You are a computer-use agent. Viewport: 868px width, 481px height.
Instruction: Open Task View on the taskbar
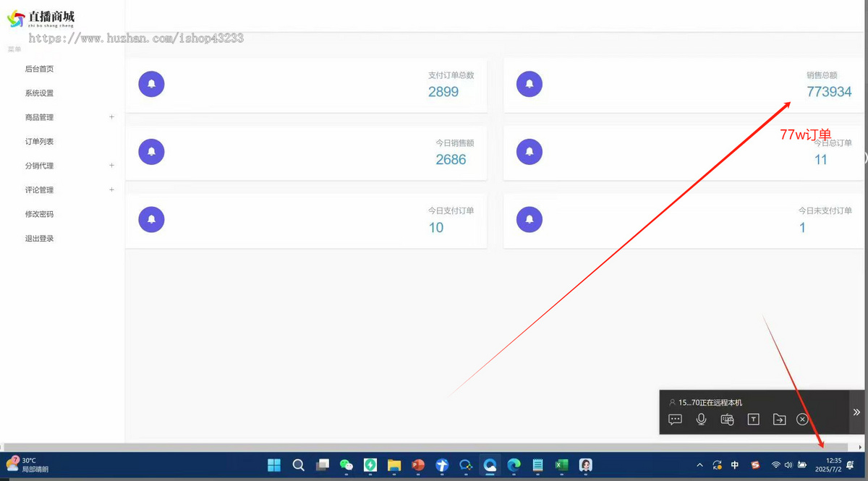pyautogui.click(x=323, y=465)
